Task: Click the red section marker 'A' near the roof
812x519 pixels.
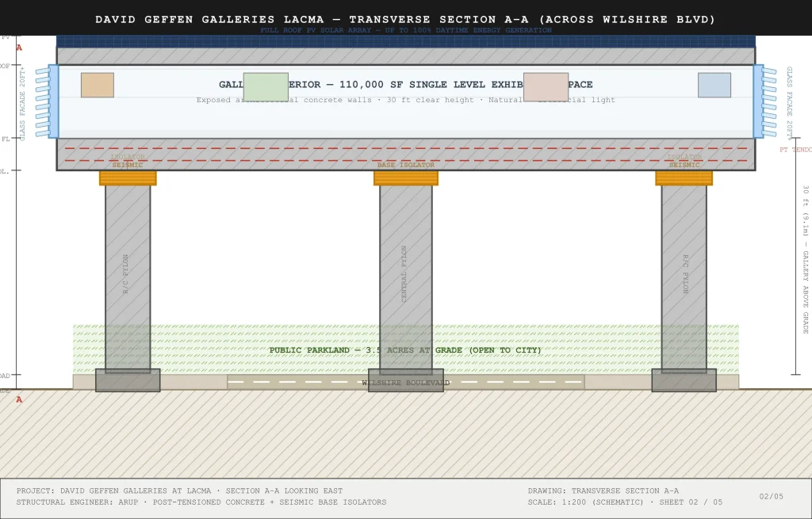Action: point(19,48)
